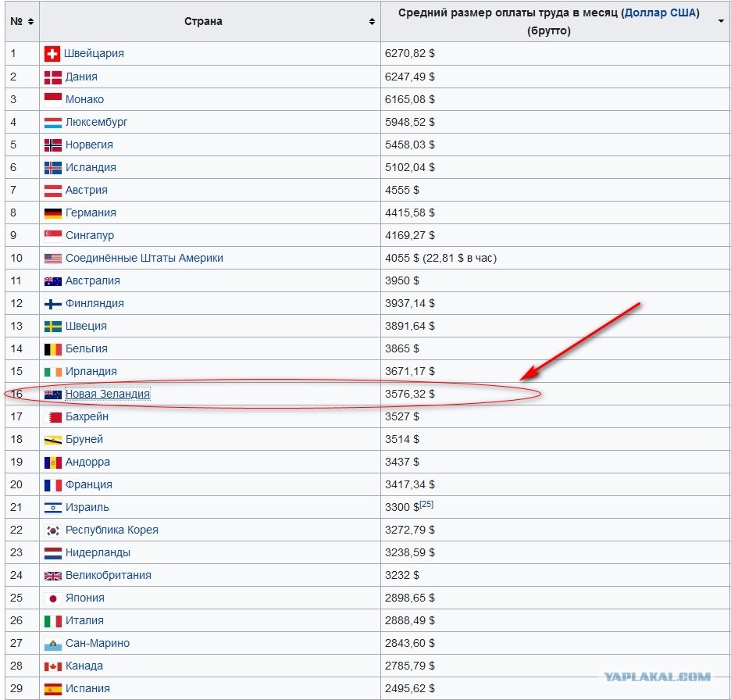Image resolution: width=731 pixels, height=700 pixels.
Task: Open the Швеция country link
Action: [x=86, y=326]
